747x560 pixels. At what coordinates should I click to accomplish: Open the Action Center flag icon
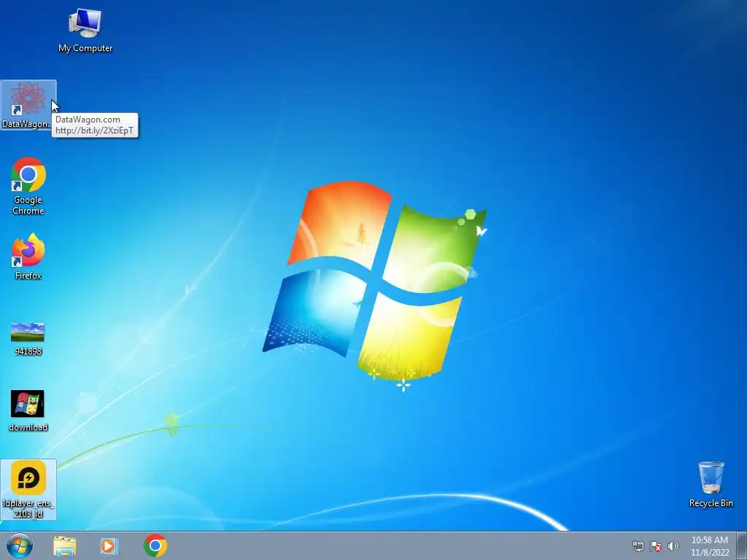tap(656, 546)
